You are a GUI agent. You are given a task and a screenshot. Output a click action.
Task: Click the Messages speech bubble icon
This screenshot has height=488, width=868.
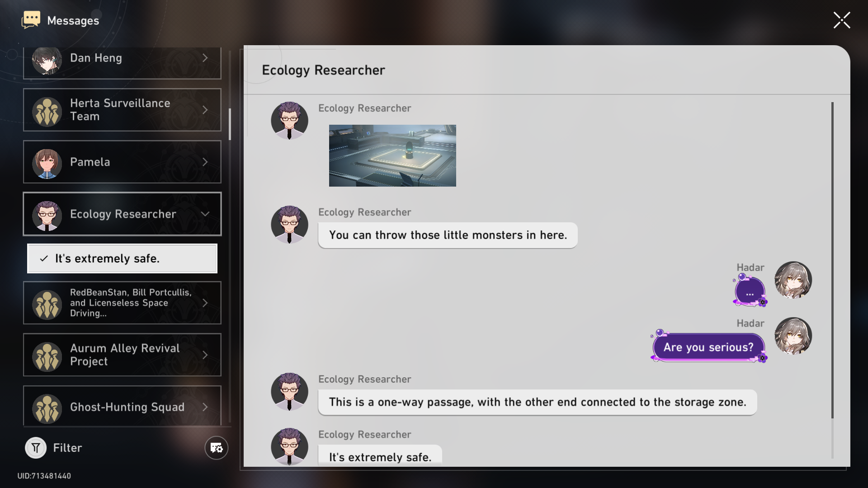[x=31, y=20]
